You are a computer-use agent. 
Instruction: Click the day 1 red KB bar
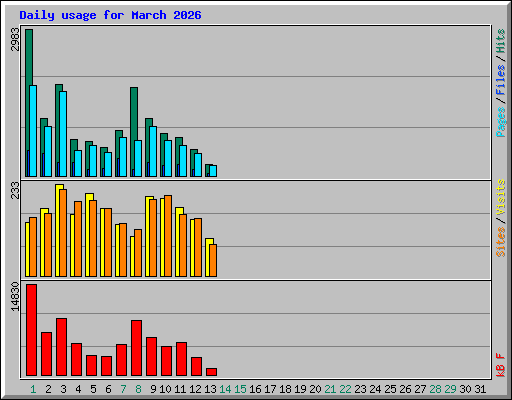(31, 330)
